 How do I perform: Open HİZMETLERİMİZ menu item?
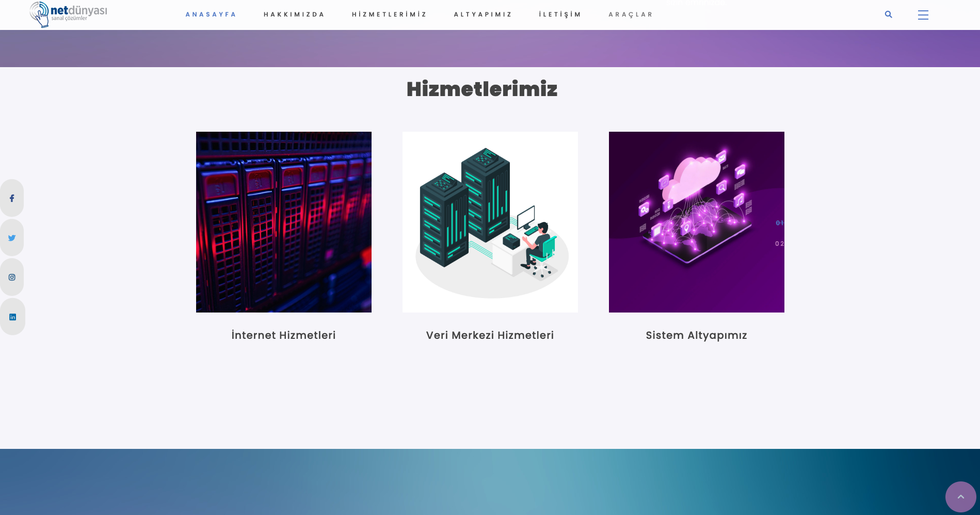[390, 14]
